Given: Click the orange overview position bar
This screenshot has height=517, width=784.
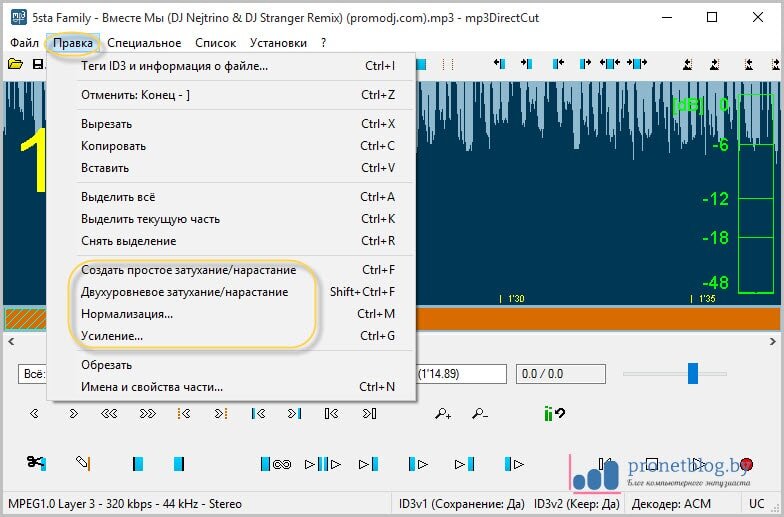Looking at the screenshot, I should [598, 318].
